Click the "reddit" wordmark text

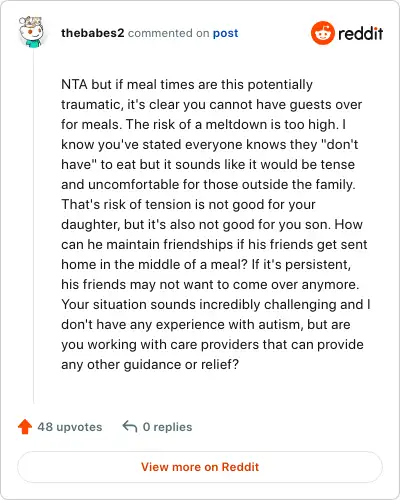361,33
